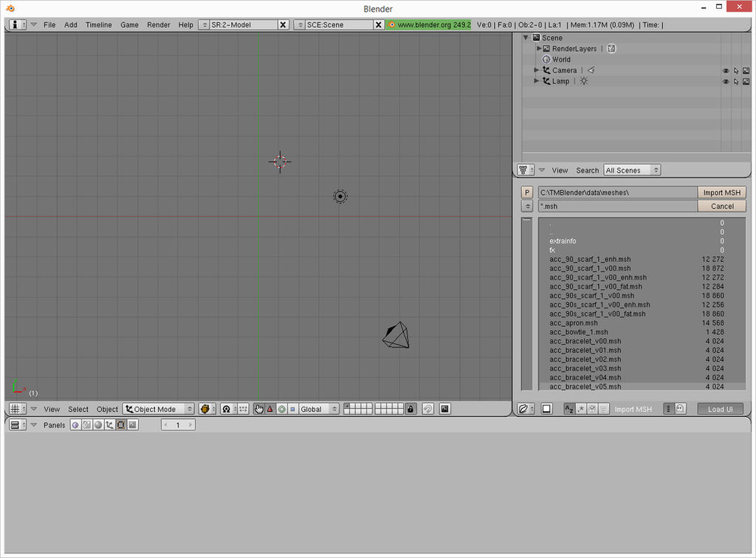Sort files by extension icon

click(x=580, y=409)
